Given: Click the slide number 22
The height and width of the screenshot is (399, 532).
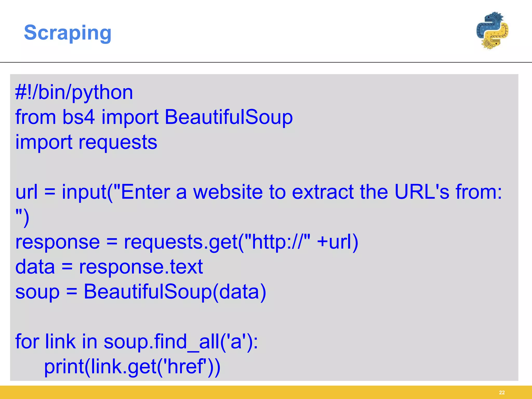Looking at the screenshot, I should pos(502,393).
